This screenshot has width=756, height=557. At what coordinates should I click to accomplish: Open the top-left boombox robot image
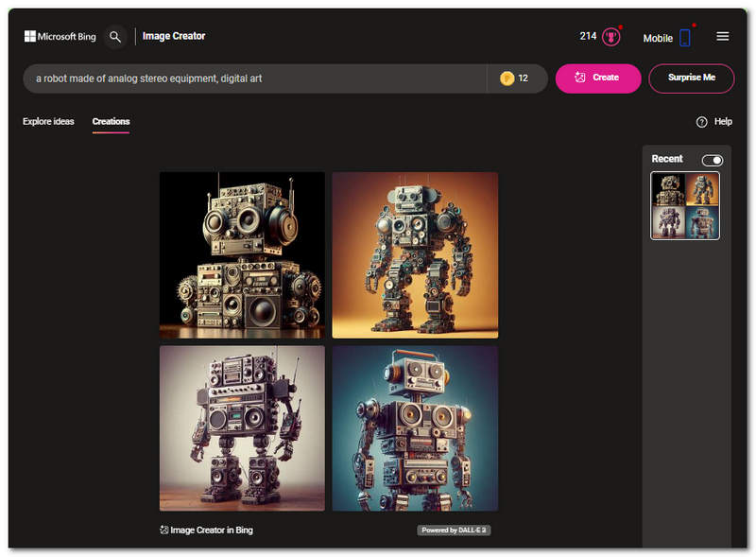(x=242, y=254)
